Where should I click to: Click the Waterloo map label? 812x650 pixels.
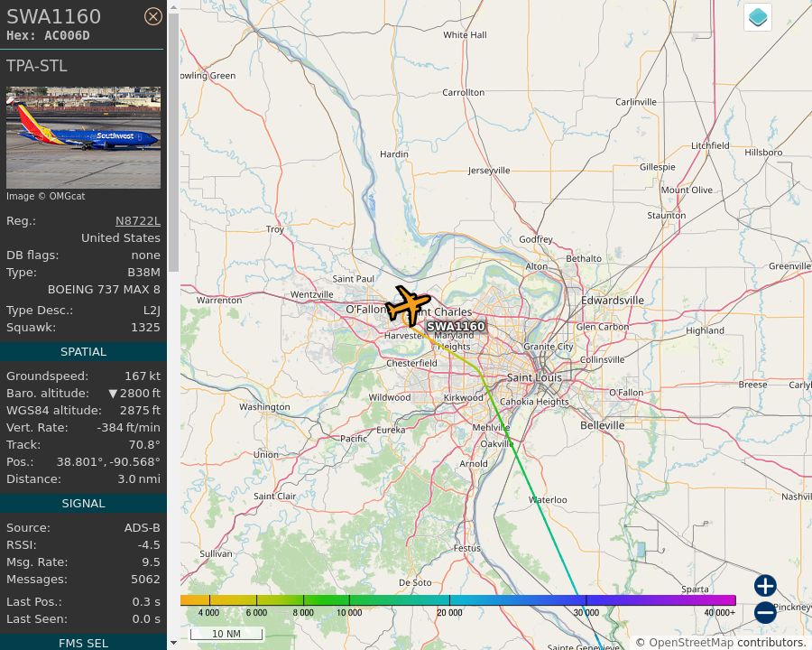coord(548,499)
